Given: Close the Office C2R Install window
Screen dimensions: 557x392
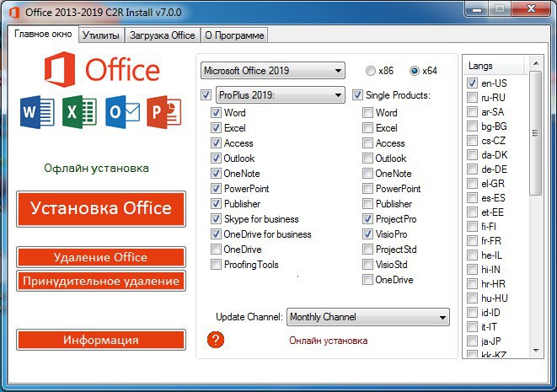Looking at the screenshot, I should click(x=531, y=8).
